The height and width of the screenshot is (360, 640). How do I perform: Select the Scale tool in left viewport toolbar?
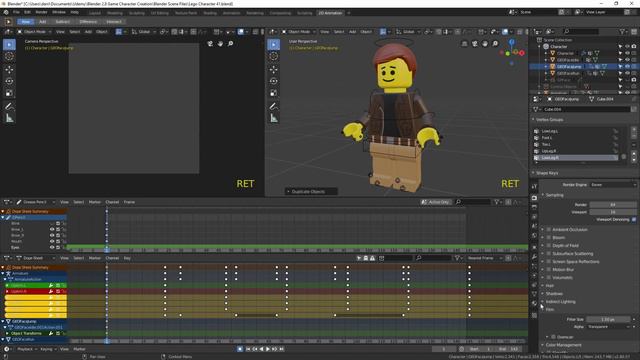[x=9, y=93]
